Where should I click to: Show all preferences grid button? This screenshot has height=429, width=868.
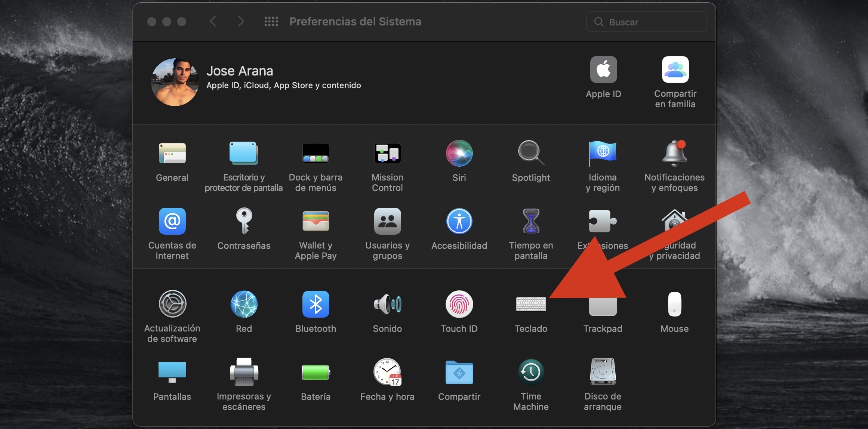pos(271,22)
